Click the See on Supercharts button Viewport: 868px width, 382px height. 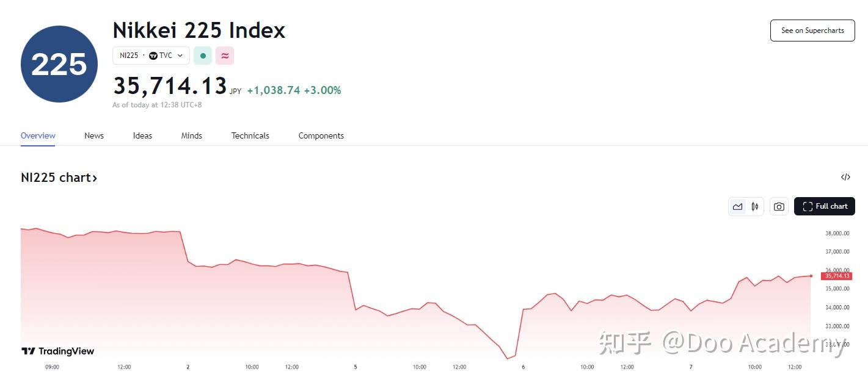pyautogui.click(x=812, y=31)
